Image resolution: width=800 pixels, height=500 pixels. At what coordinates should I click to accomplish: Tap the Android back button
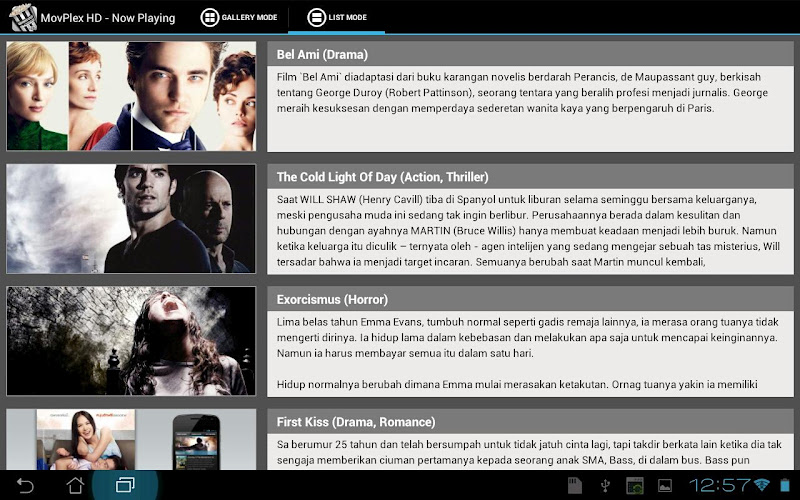click(x=25, y=485)
